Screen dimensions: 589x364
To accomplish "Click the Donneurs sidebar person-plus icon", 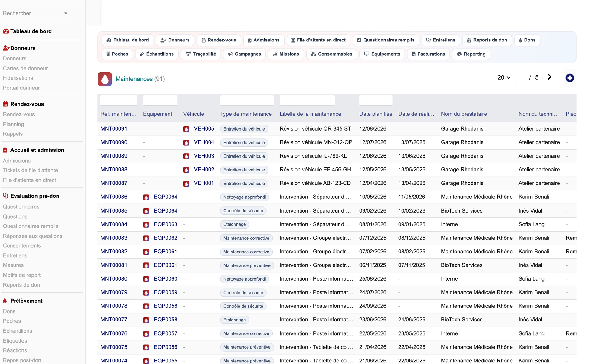I will click(6, 48).
